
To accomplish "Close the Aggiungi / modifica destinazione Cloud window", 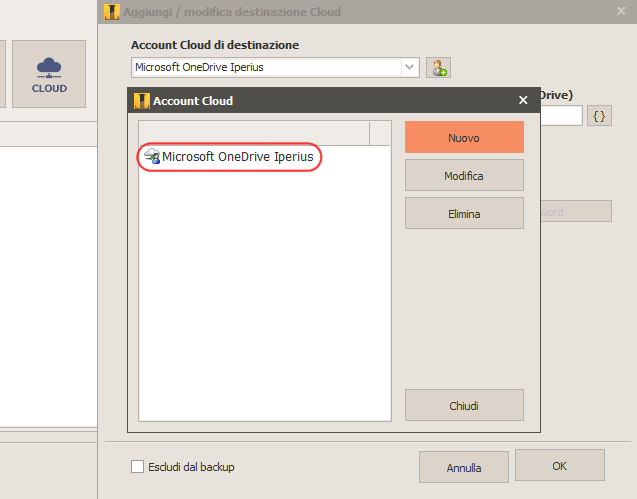I will [621, 11].
